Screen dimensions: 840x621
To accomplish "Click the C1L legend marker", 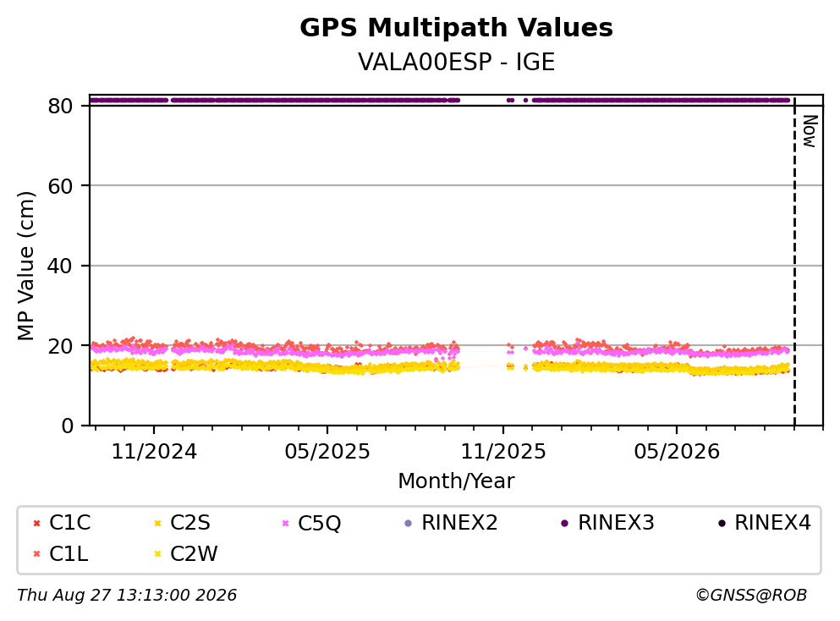I will 36,554.
